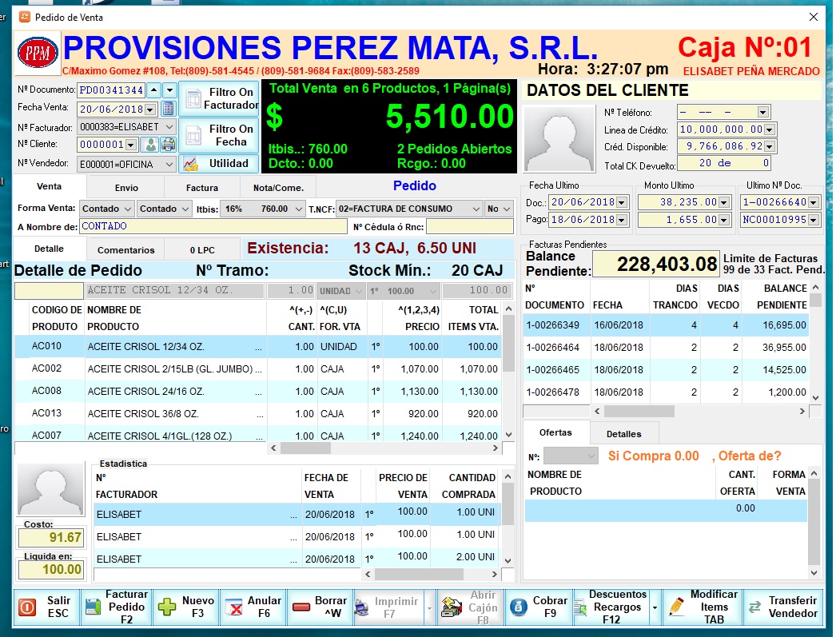
Task: Toggle Filtro On Facturador filter
Action: click(218, 98)
